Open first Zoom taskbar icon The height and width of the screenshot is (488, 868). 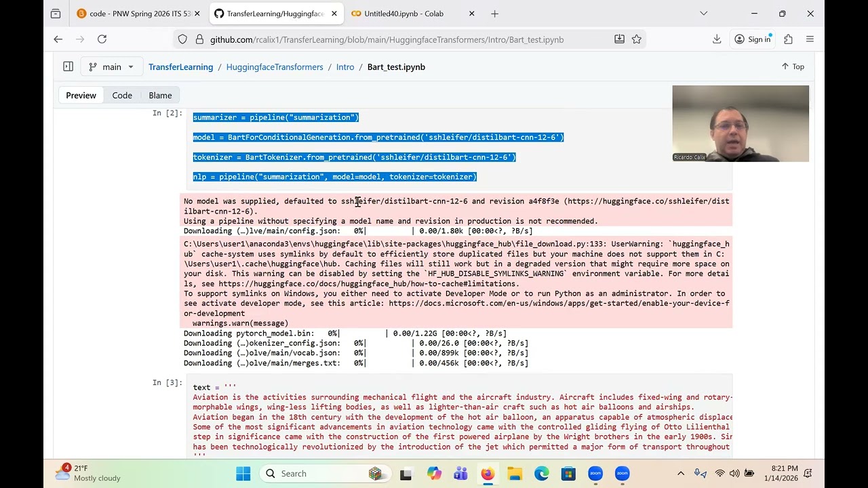coord(595,474)
